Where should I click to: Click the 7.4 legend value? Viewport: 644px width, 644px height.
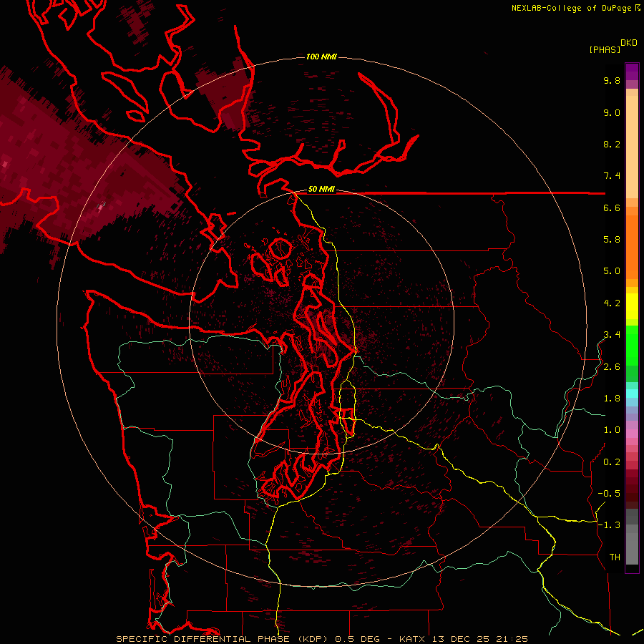[612, 176]
